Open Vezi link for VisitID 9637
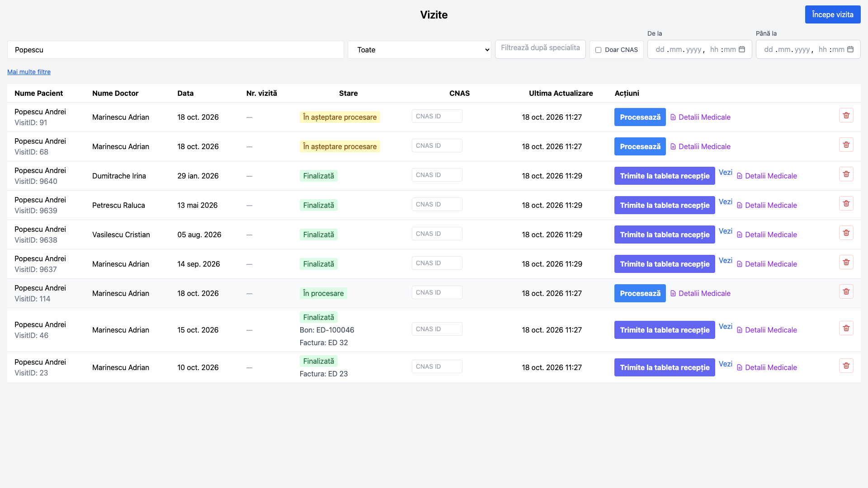 726,260
